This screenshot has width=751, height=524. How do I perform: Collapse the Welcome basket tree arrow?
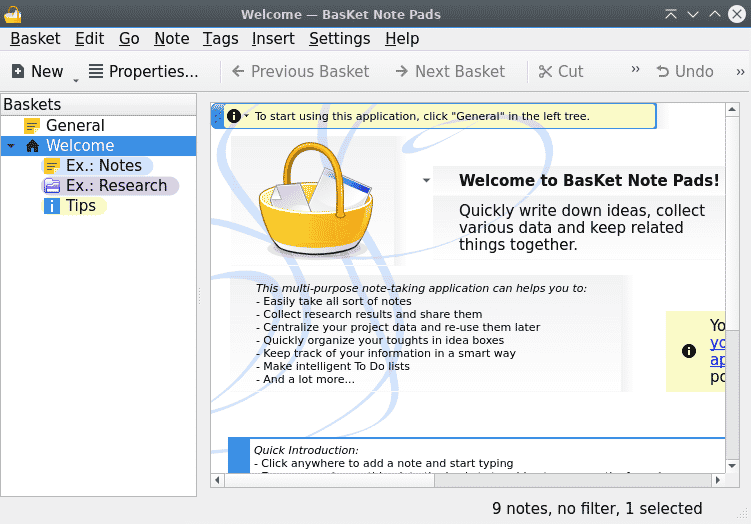(11, 146)
